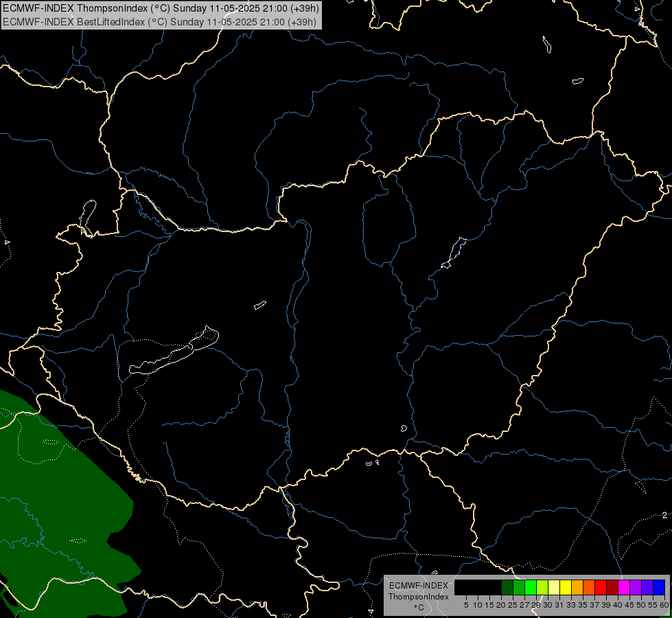Viewport: 672px width, 618px height.
Task: Pick the pure yellow 31-33 legend swatch
Action: (566, 587)
